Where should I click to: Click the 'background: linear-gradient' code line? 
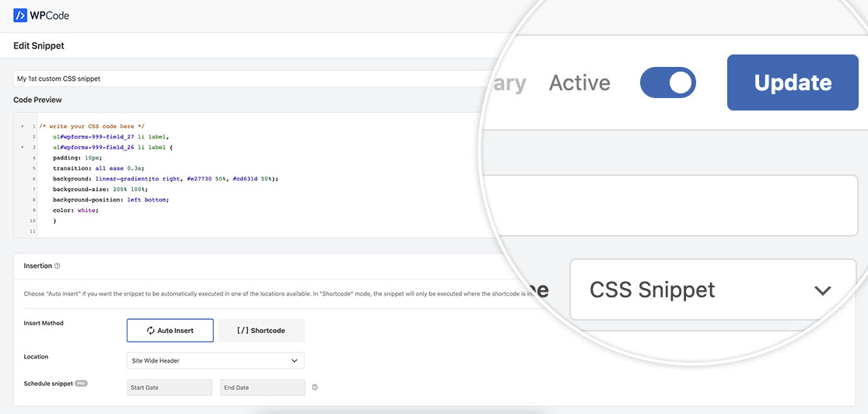coord(166,179)
